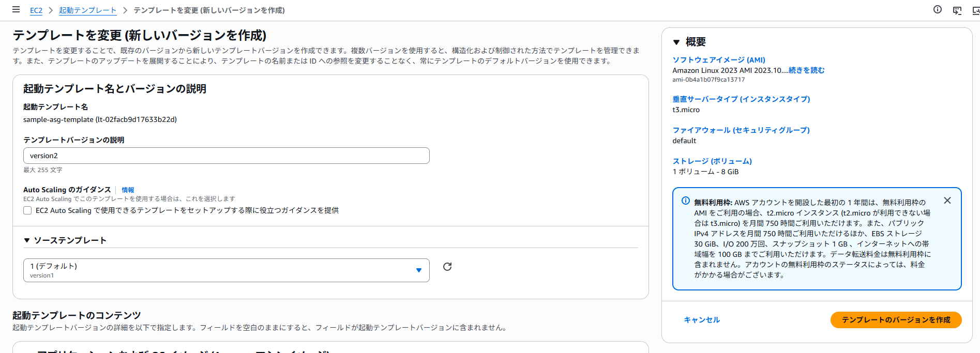This screenshot has height=353, width=980.
Task: Refresh the source template list
Action: point(447,267)
